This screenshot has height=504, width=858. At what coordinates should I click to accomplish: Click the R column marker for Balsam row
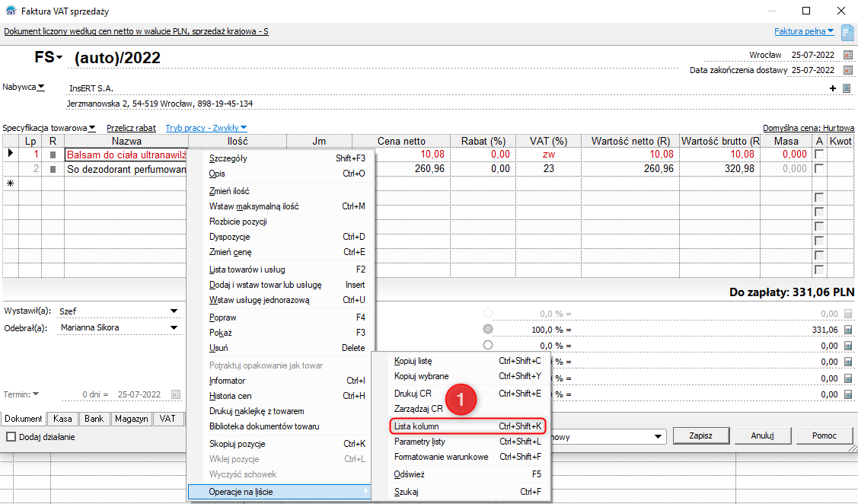(x=53, y=155)
